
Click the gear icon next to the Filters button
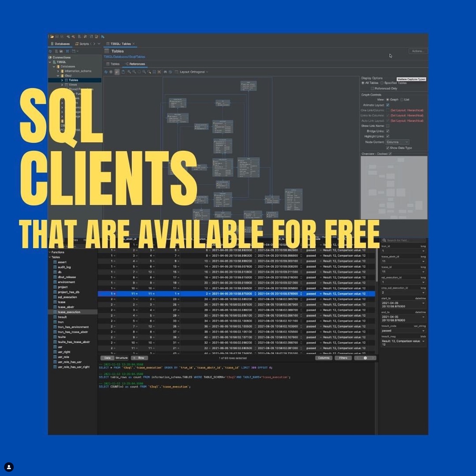(365, 358)
